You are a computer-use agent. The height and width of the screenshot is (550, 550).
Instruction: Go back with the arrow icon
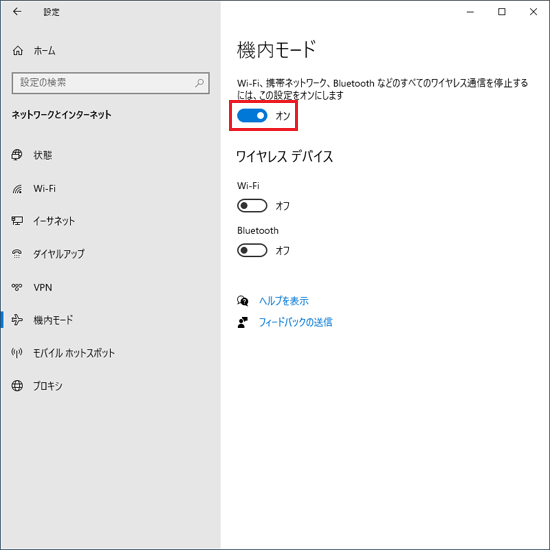(17, 12)
